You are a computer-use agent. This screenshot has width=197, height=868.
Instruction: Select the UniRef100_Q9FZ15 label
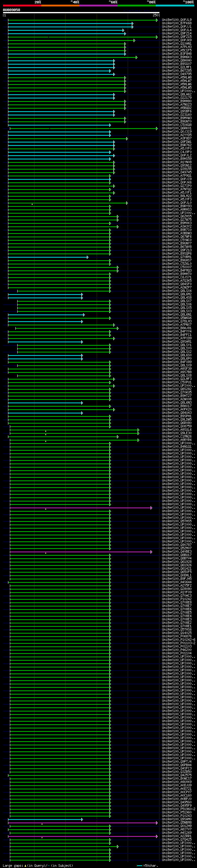pyautogui.click(x=177, y=37)
